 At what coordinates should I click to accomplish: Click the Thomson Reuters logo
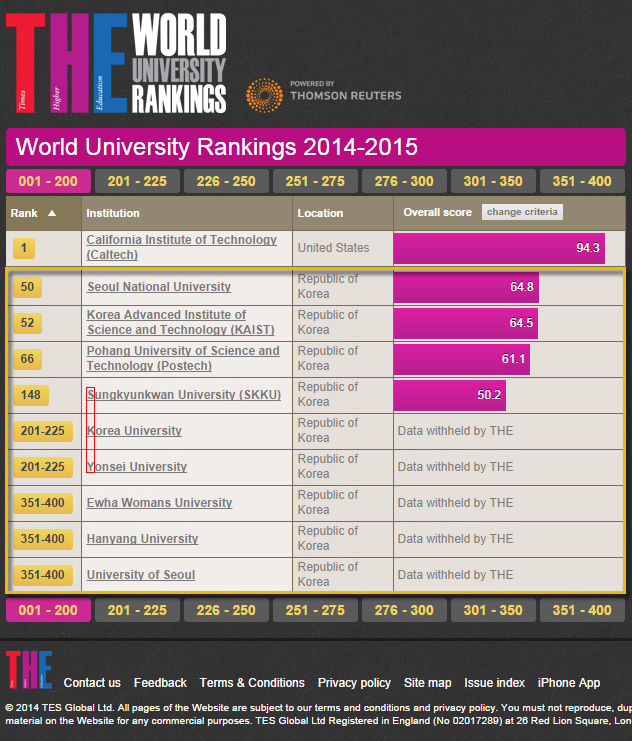coord(324,95)
